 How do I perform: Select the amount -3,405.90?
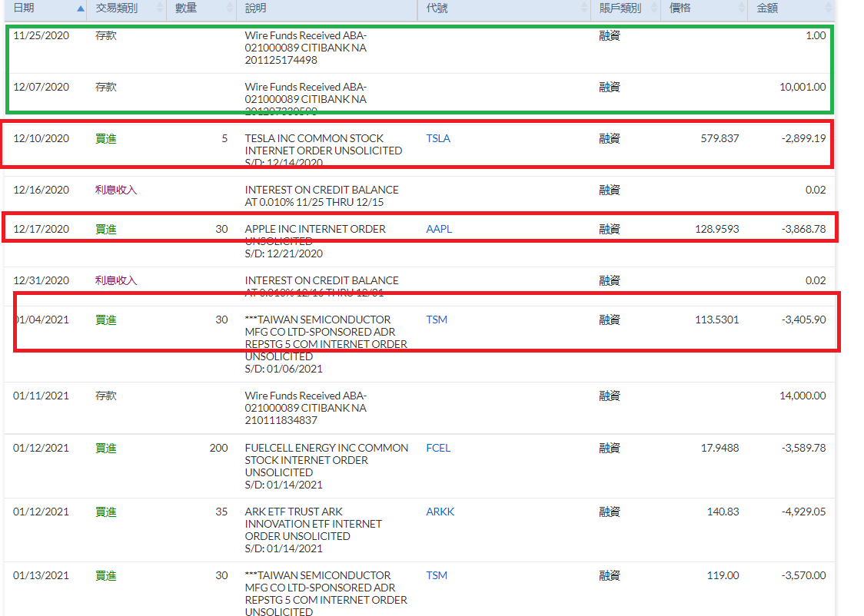(804, 320)
